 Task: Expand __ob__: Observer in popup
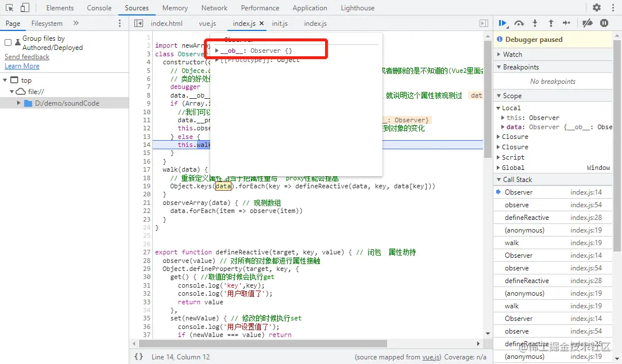click(217, 51)
